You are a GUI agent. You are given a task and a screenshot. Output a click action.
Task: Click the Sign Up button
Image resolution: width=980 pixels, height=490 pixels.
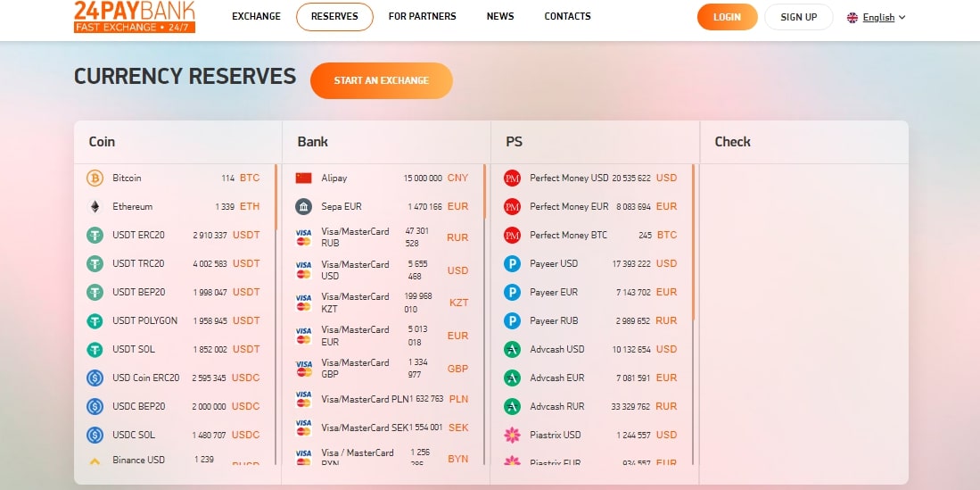(x=799, y=17)
